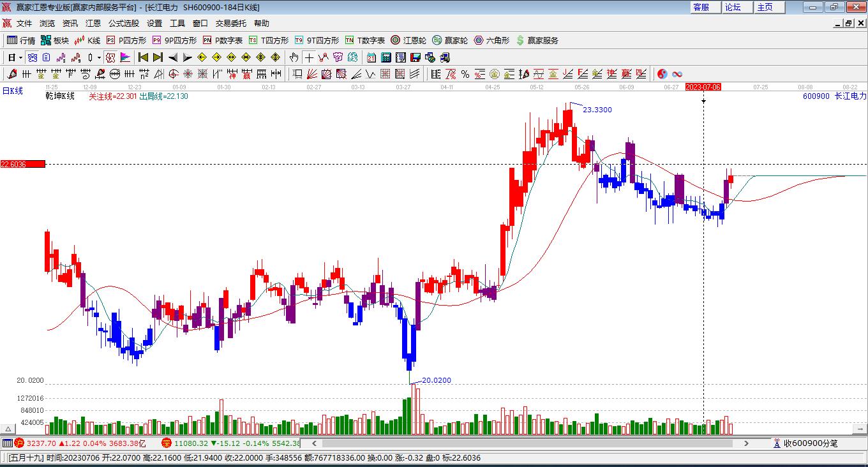Screen dimensions: 868x467
Task: Click the 22.6036 red price tag
Action: click(23, 164)
